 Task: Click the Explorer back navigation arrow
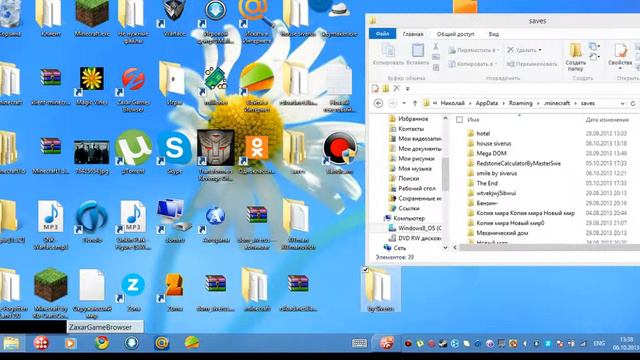pyautogui.click(x=378, y=103)
